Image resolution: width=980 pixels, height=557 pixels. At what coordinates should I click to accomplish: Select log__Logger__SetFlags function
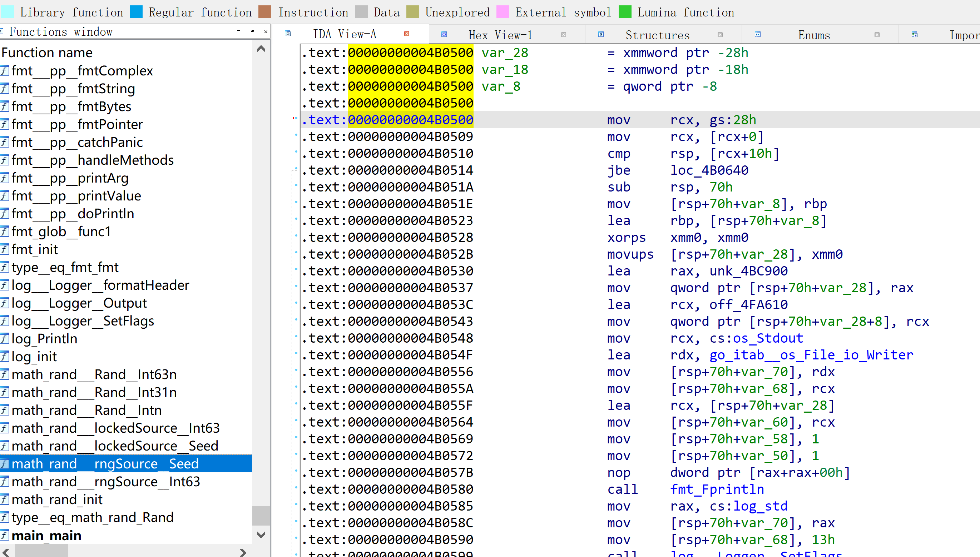click(x=126, y=320)
